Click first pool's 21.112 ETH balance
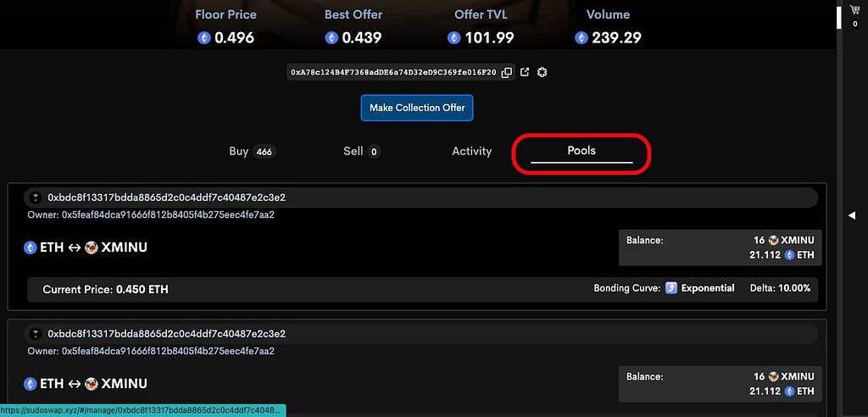Screen dimensions: 868x417 pos(782,255)
